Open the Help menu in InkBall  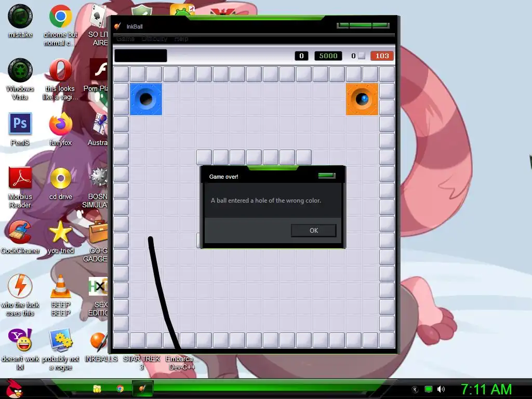coord(181,38)
